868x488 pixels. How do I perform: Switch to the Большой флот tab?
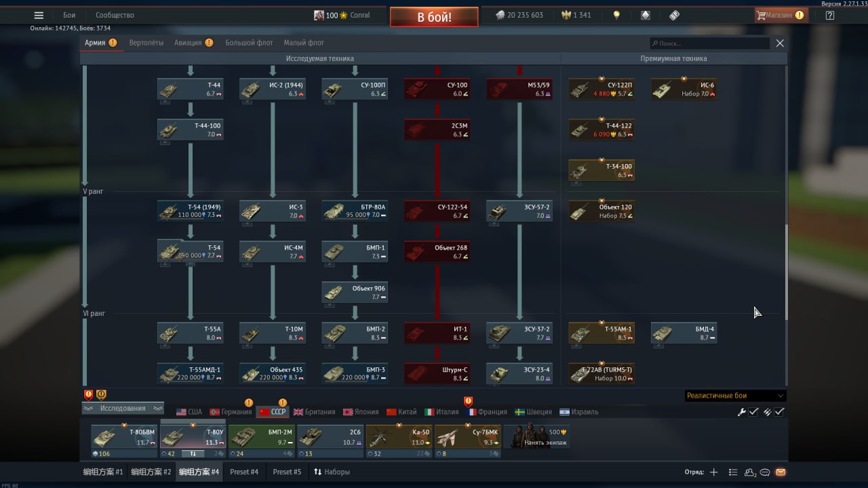coord(249,43)
